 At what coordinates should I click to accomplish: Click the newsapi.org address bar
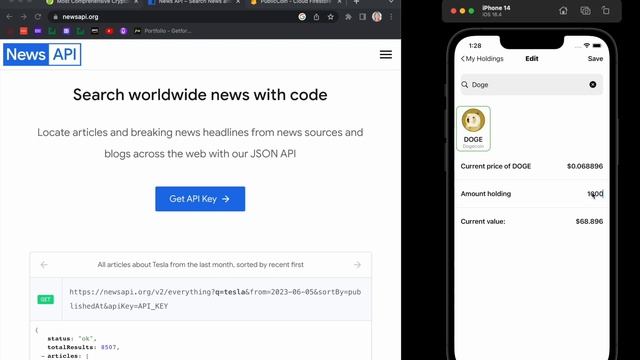tap(176, 17)
